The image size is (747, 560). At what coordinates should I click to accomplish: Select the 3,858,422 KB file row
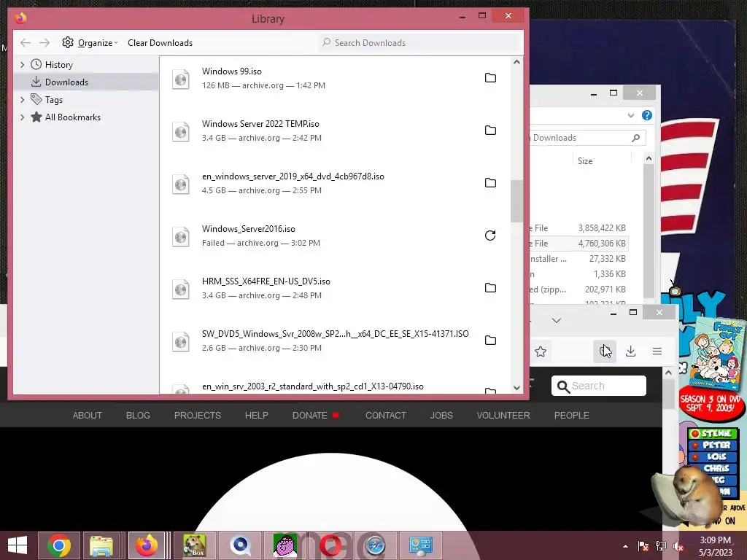(x=578, y=228)
